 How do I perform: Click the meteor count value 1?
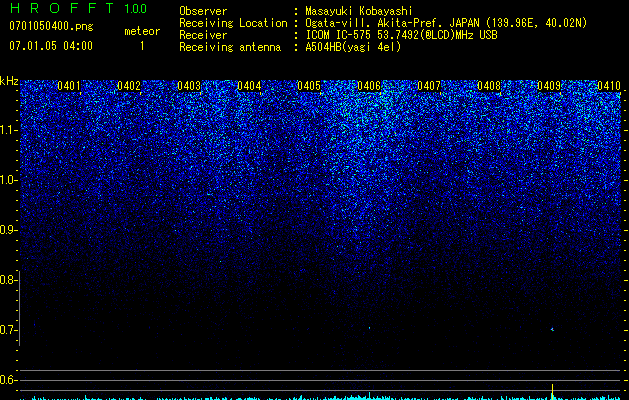pyautogui.click(x=142, y=46)
